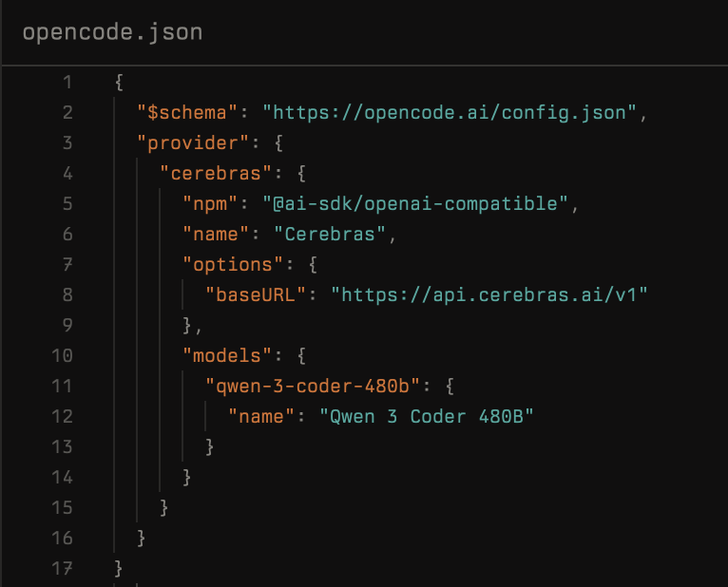Click the "Qwen 3 Coder 480B" value
This screenshot has height=587, width=728.
pyautogui.click(x=426, y=416)
